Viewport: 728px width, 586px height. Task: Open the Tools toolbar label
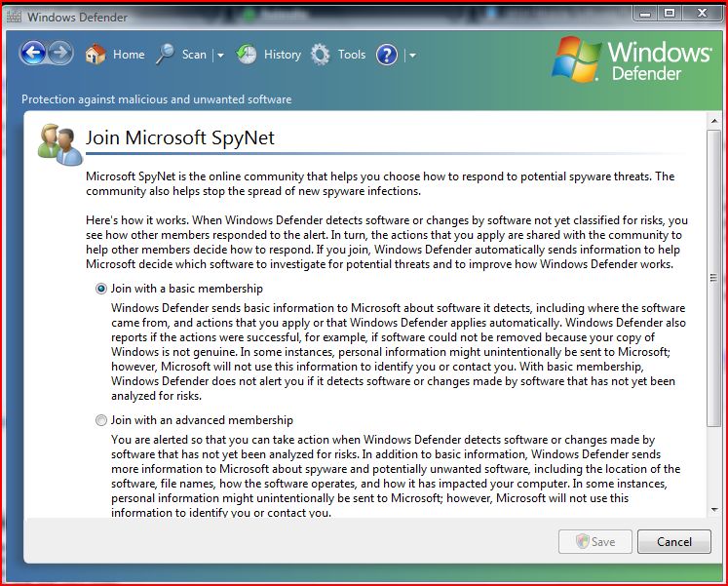tap(352, 55)
